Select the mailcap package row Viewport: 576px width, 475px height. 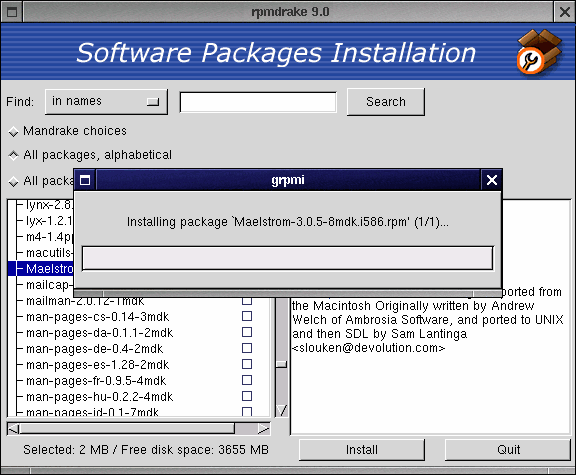(49, 285)
